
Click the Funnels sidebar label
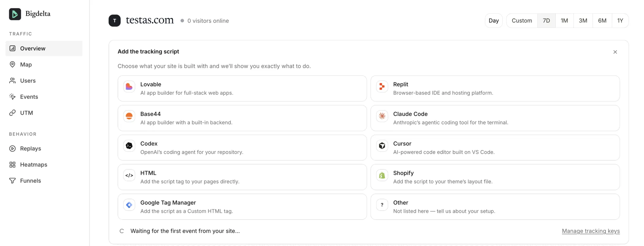(31, 181)
